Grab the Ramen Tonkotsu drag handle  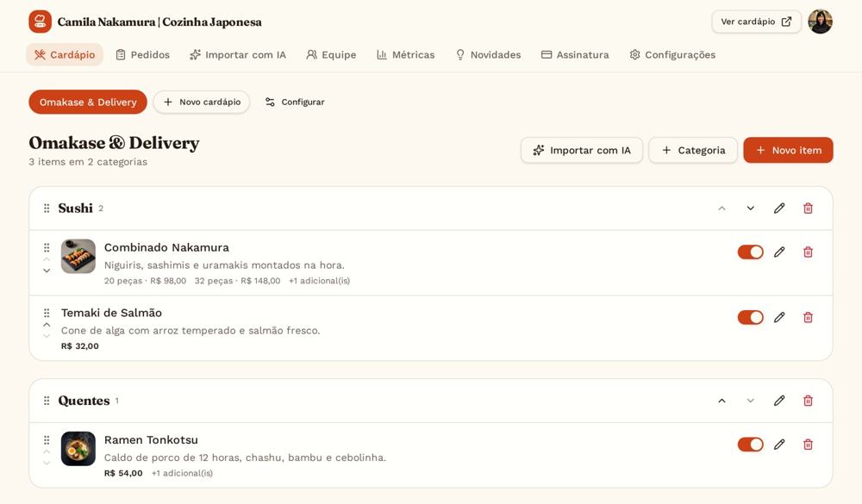click(x=47, y=440)
